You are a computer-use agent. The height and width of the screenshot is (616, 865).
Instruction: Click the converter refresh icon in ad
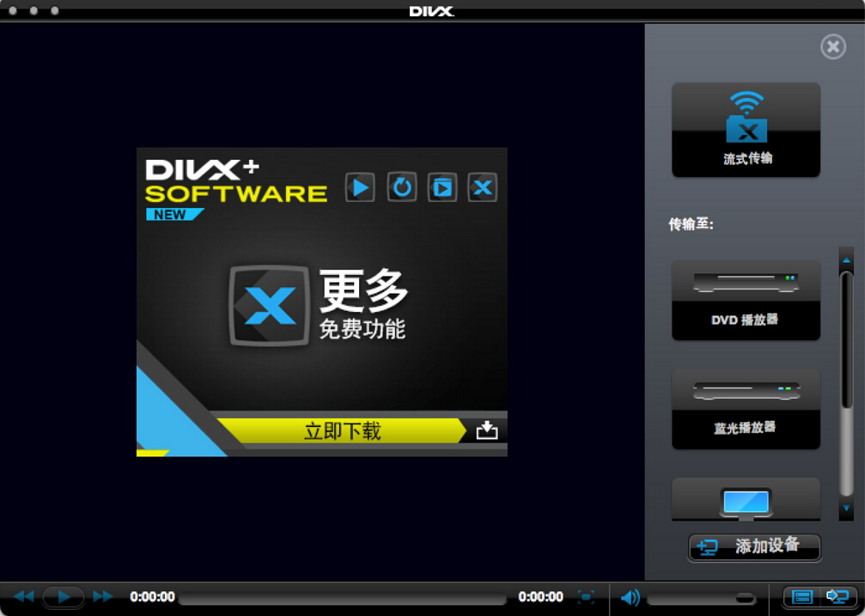pos(402,187)
